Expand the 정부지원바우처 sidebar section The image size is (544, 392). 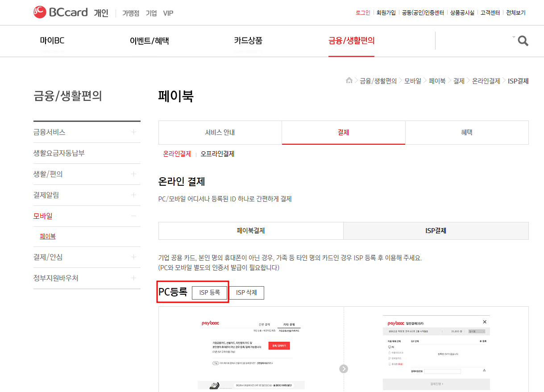(x=133, y=278)
